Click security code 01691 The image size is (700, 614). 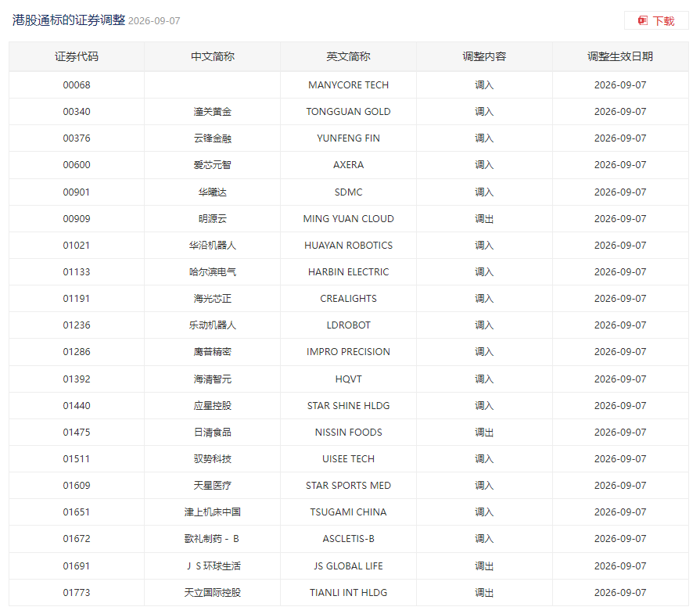pos(77,566)
